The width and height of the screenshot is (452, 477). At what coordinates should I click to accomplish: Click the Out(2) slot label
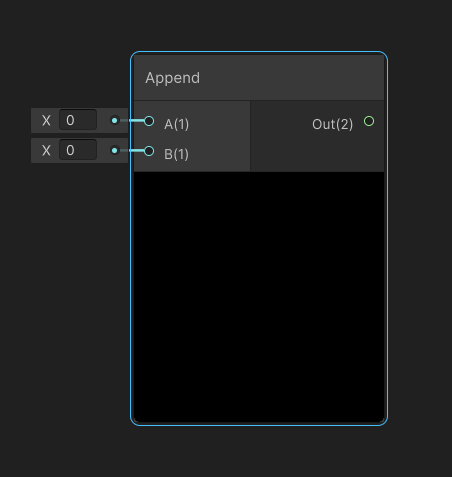tap(332, 124)
